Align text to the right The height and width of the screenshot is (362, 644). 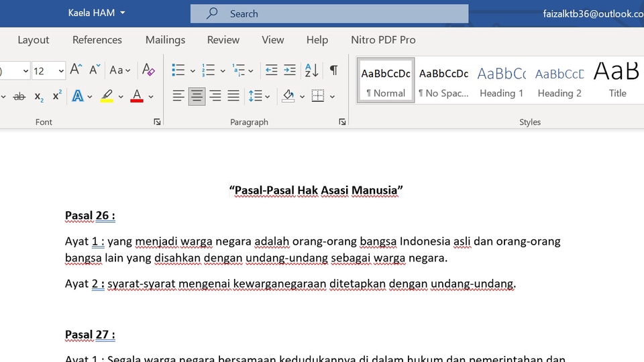pos(215,96)
